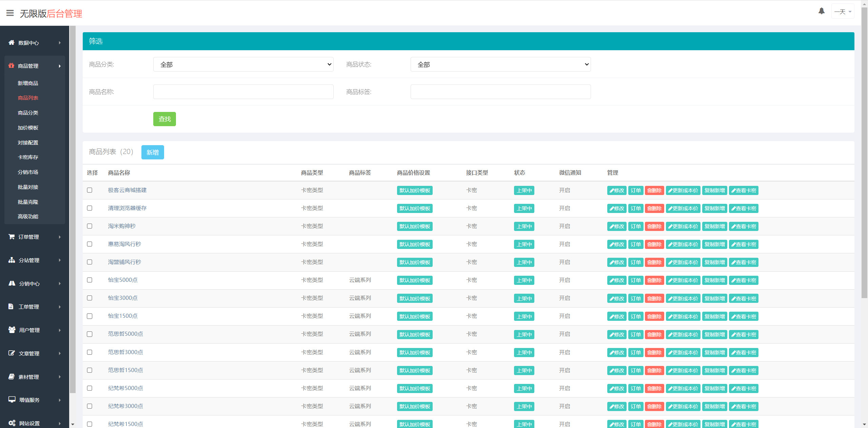Open 商品分类 in the sidebar
This screenshot has width=868, height=428.
[x=28, y=113]
